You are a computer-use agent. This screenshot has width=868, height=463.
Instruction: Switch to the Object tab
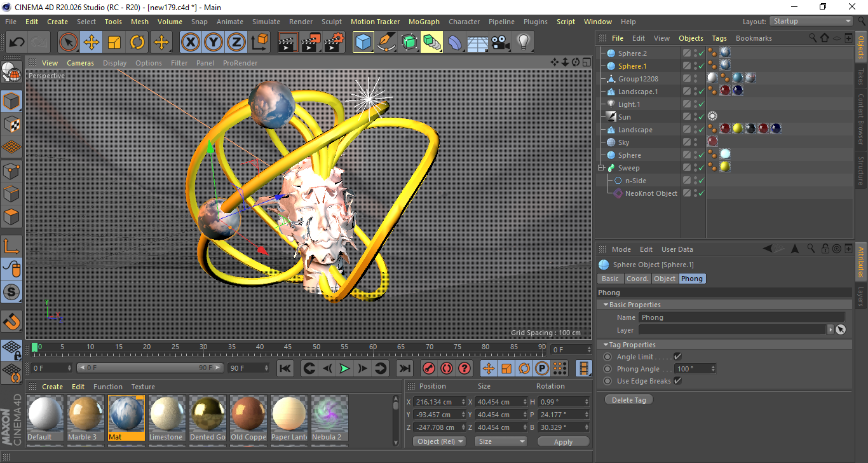pos(665,279)
